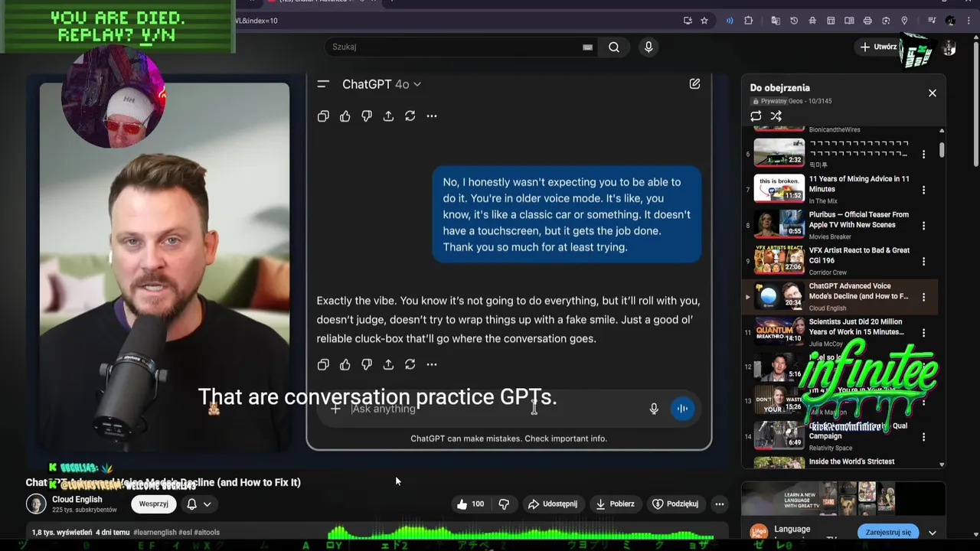Screen dimensions: 980x551
Task: Click the Udostępnij share button
Action: point(552,504)
